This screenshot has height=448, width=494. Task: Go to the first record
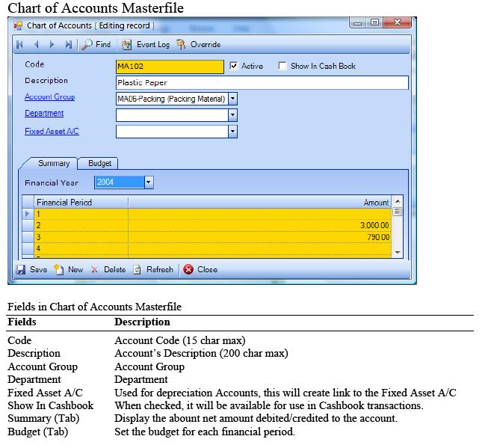coord(20,45)
